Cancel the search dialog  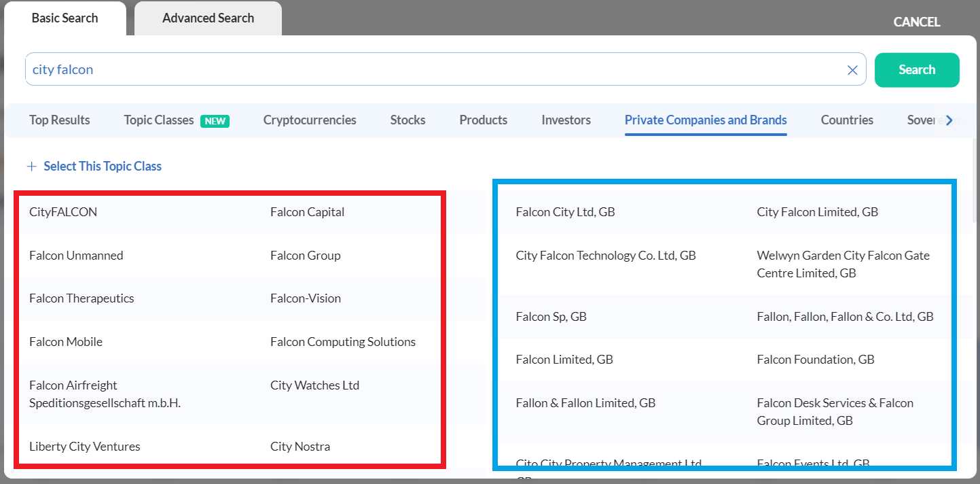pyautogui.click(x=917, y=22)
